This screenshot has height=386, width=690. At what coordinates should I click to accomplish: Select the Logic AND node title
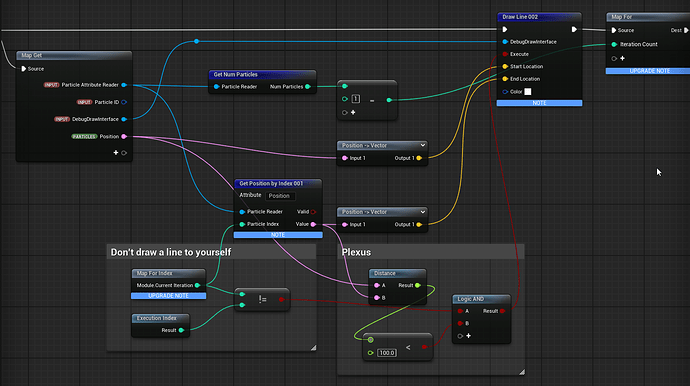click(x=470, y=299)
